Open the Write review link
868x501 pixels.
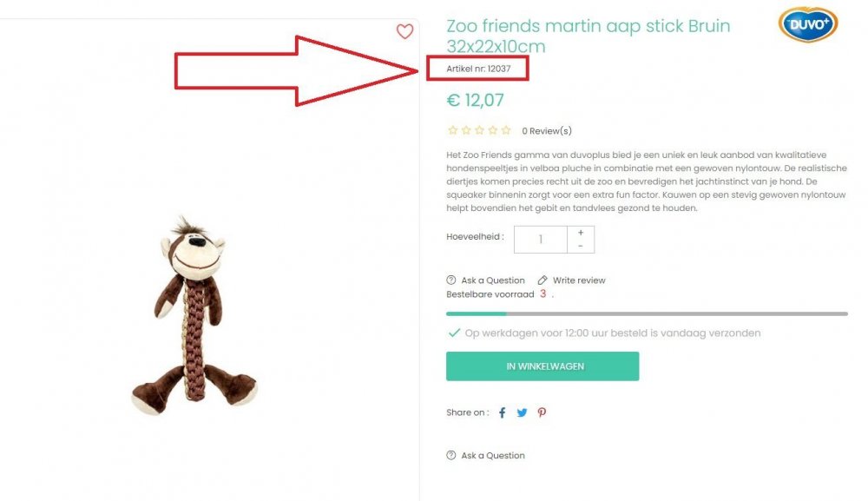(x=579, y=280)
